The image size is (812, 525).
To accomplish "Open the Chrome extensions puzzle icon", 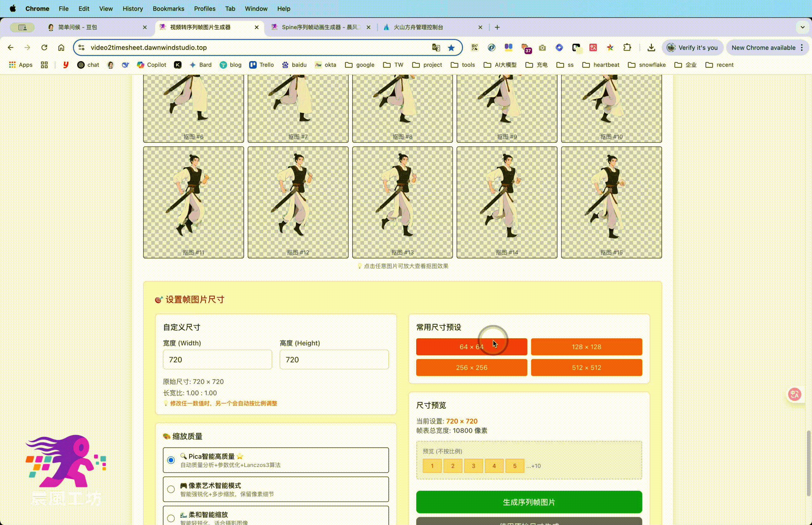I will [627, 48].
